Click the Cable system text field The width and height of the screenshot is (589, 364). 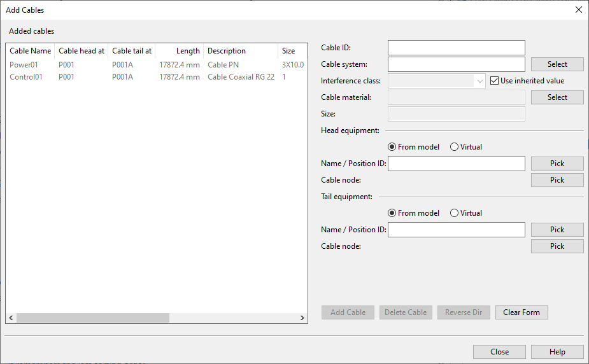pos(456,64)
